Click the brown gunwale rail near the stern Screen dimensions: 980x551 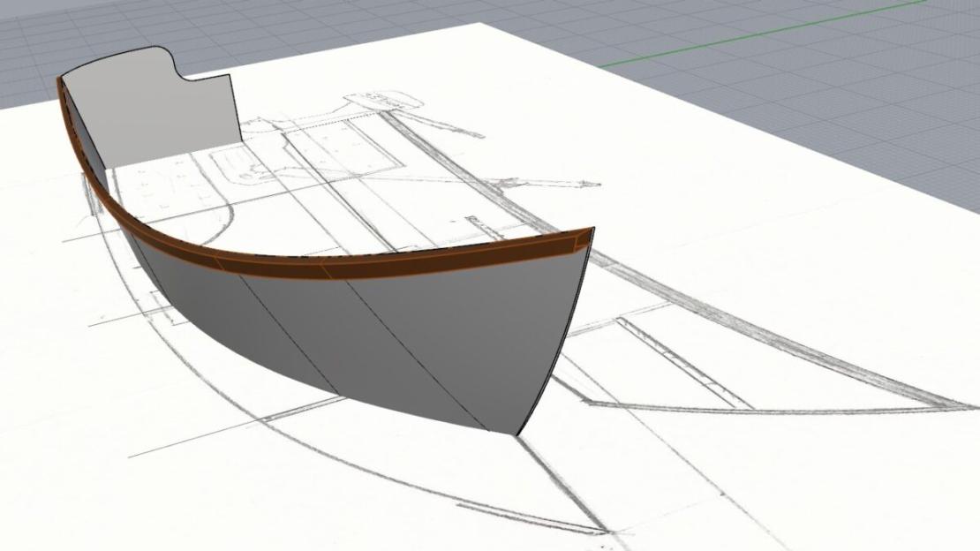79,141
